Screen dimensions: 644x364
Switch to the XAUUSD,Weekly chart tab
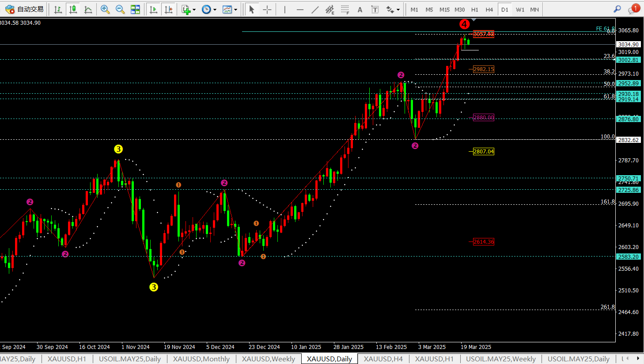[268, 359]
